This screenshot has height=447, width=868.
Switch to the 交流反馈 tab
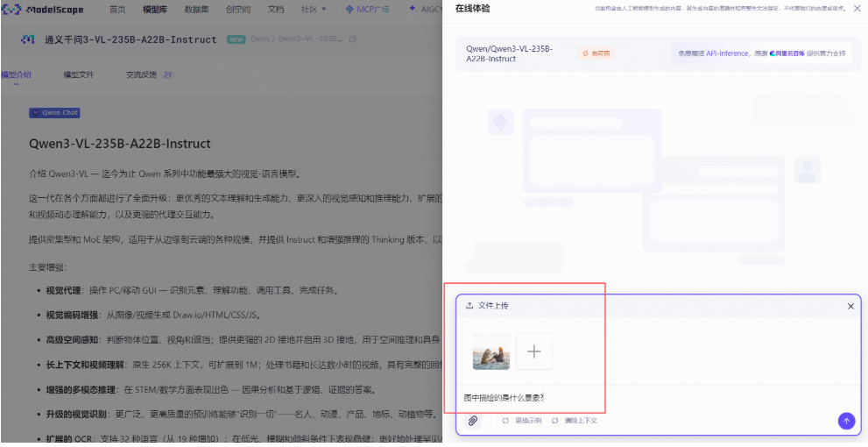tap(150, 74)
